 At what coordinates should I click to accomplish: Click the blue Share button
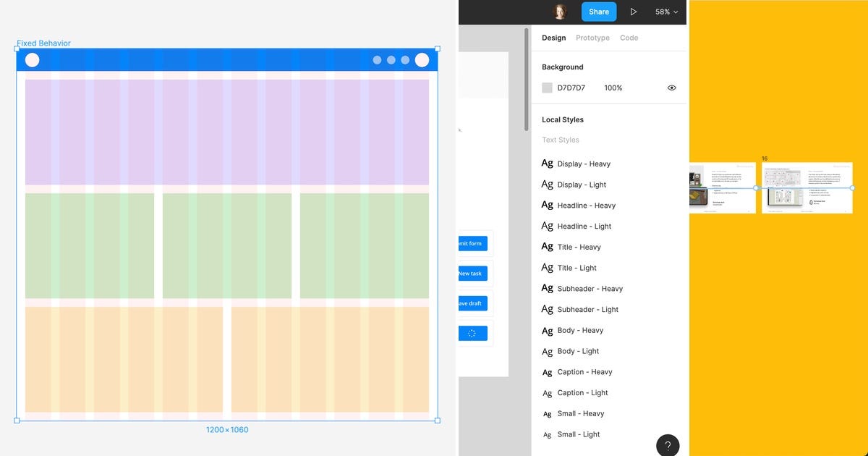tap(598, 12)
